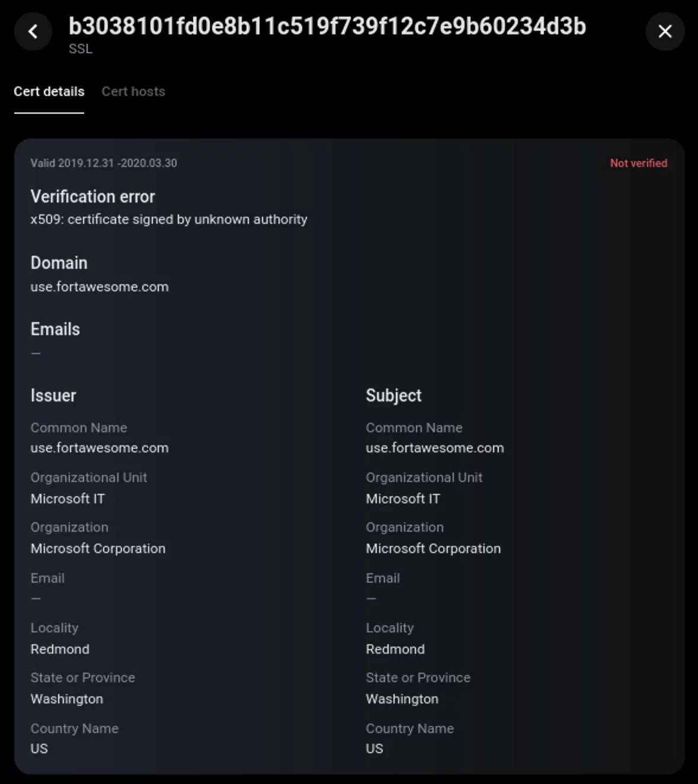This screenshot has width=698, height=784.
Task: Click the X close icon
Action: click(665, 31)
